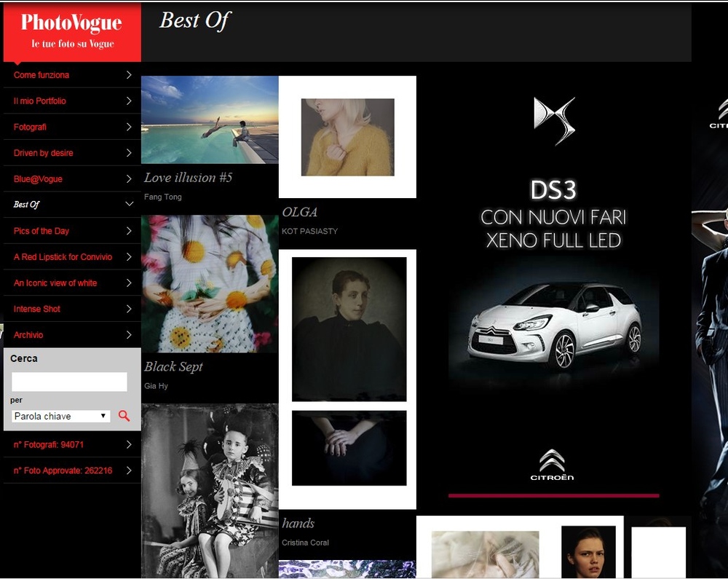Image resolution: width=728 pixels, height=579 pixels.
Task: Click the Cerca search text field
Action: pyautogui.click(x=69, y=382)
